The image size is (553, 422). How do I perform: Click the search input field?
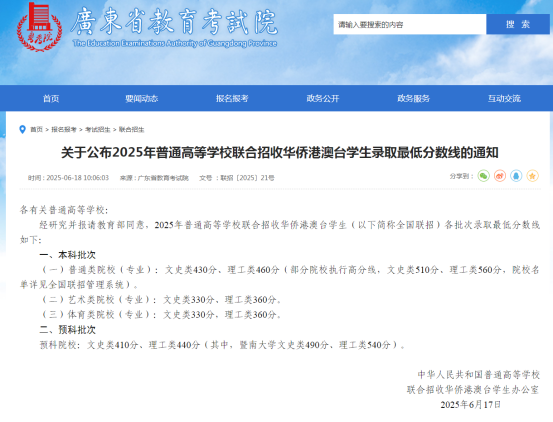coord(410,24)
